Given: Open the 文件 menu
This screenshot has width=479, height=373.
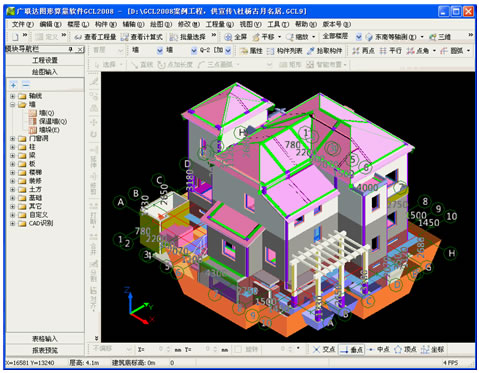Looking at the screenshot, I should 23,24.
